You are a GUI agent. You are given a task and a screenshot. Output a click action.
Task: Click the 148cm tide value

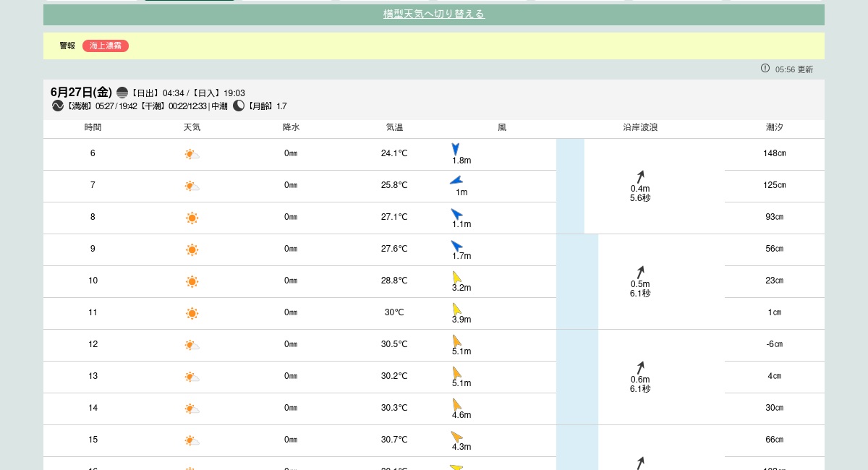pyautogui.click(x=774, y=153)
